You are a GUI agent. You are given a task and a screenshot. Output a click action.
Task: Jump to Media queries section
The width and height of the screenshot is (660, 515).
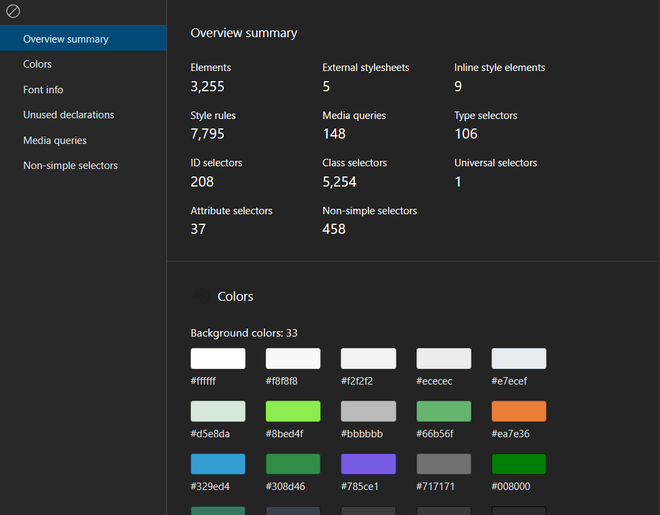pyautogui.click(x=55, y=141)
